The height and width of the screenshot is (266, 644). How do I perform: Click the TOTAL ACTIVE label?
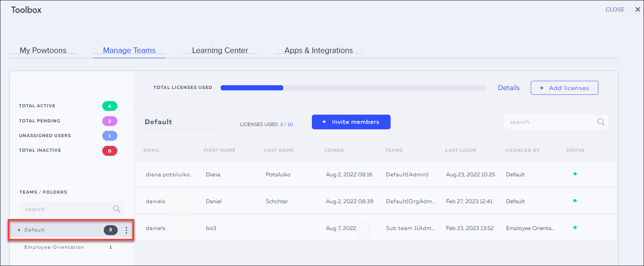(37, 106)
